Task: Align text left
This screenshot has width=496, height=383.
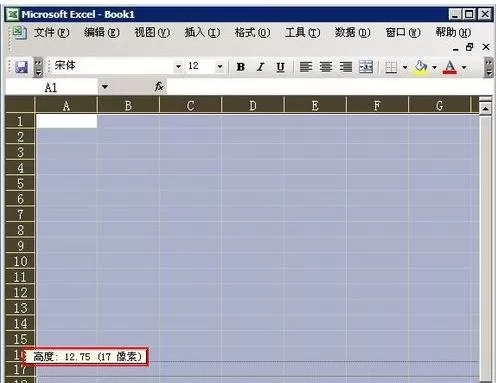Action: tap(306, 67)
